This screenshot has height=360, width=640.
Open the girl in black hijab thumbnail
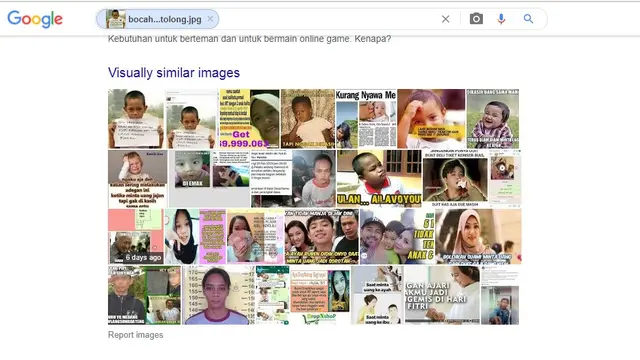tap(195, 237)
